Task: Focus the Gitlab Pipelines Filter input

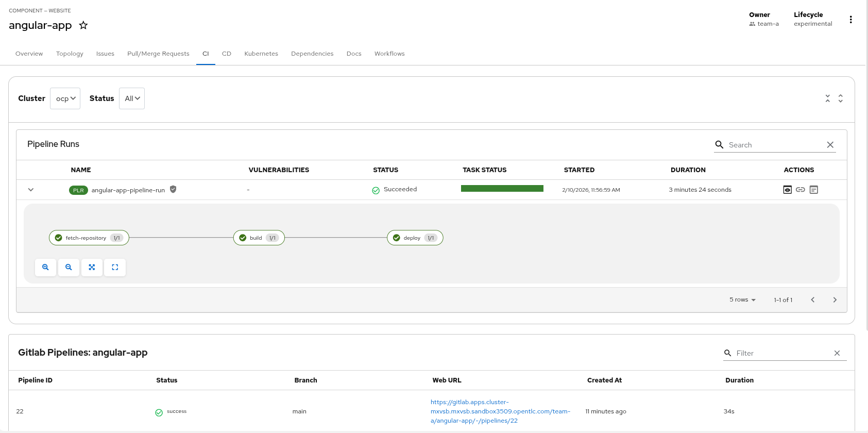Action: pyautogui.click(x=782, y=353)
